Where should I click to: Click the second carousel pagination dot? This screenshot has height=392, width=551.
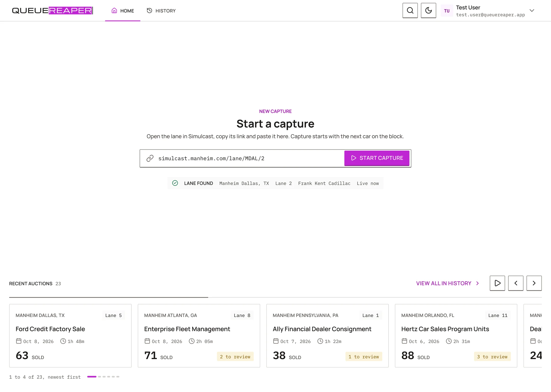point(99,377)
